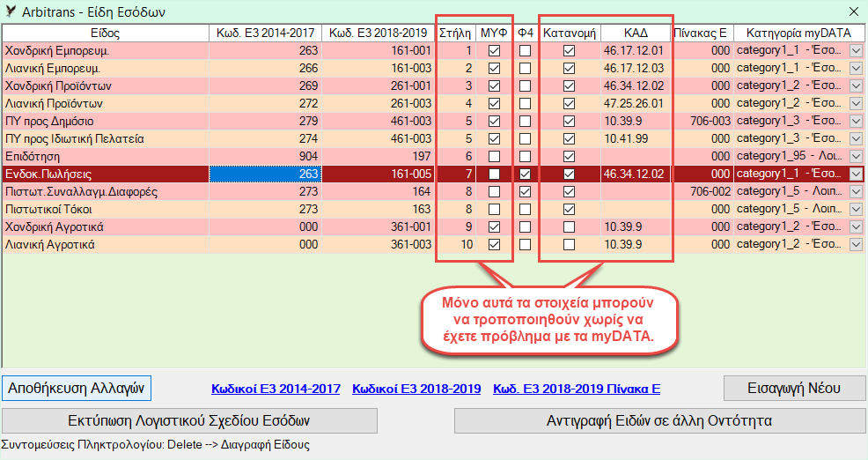Open Κωδικοί Ε3 2014-2017 link
This screenshot has width=868, height=460.
point(276,389)
